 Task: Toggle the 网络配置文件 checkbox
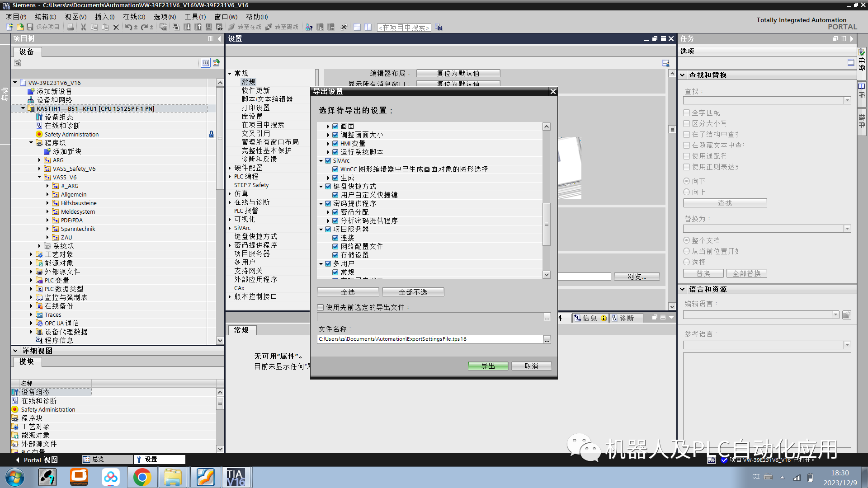[x=335, y=246]
